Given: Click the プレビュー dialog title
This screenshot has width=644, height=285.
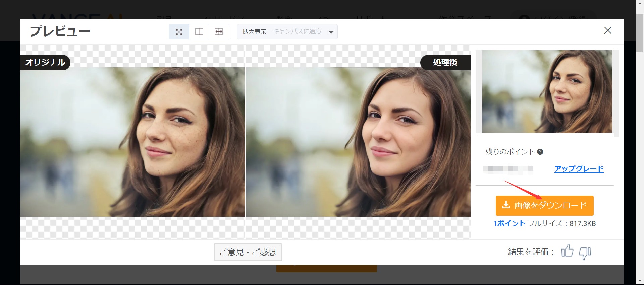Looking at the screenshot, I should click(60, 31).
